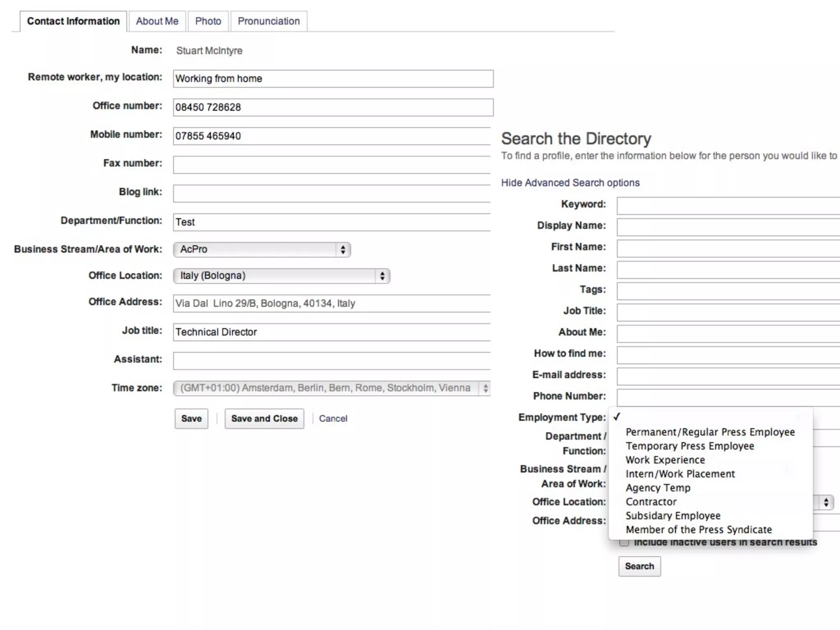Focus the Keyword search field
Viewport: 840px width, 630px height.
728,206
